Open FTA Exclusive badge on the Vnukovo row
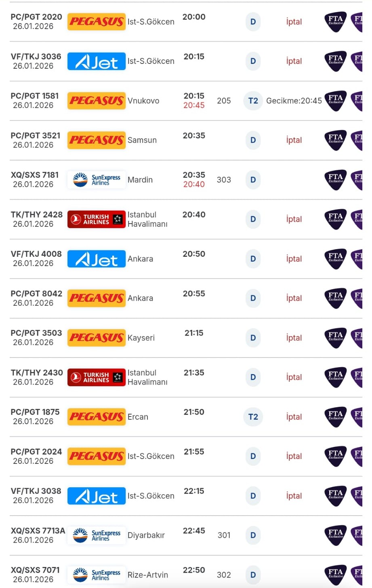372x588 pixels. click(335, 101)
